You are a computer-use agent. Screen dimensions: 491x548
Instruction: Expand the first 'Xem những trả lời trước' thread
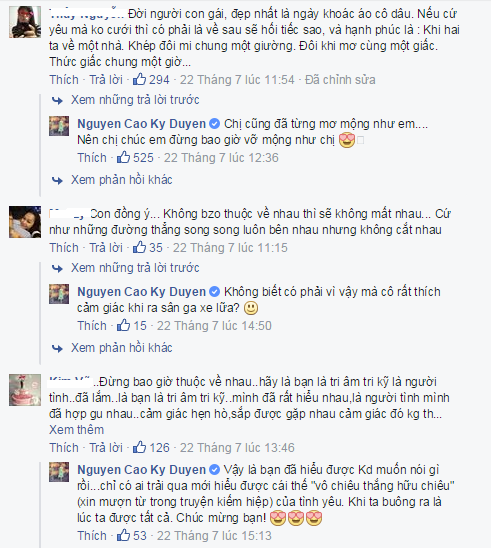tap(135, 100)
